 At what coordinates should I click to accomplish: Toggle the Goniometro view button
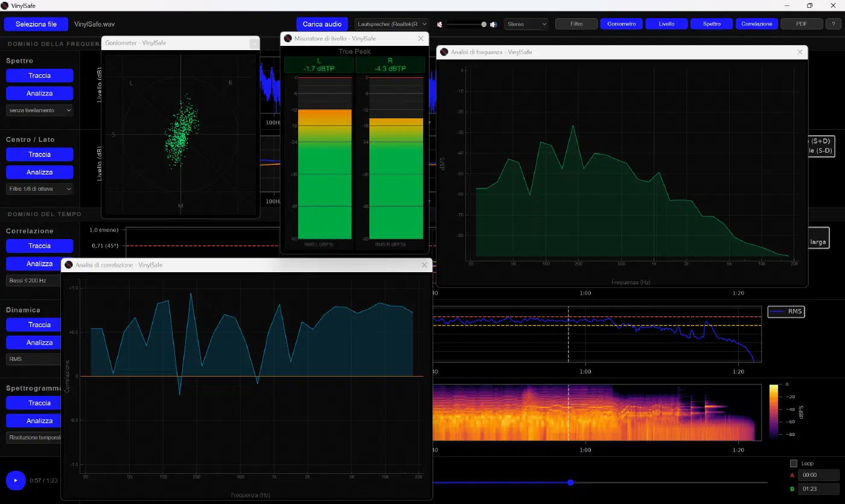(x=621, y=24)
